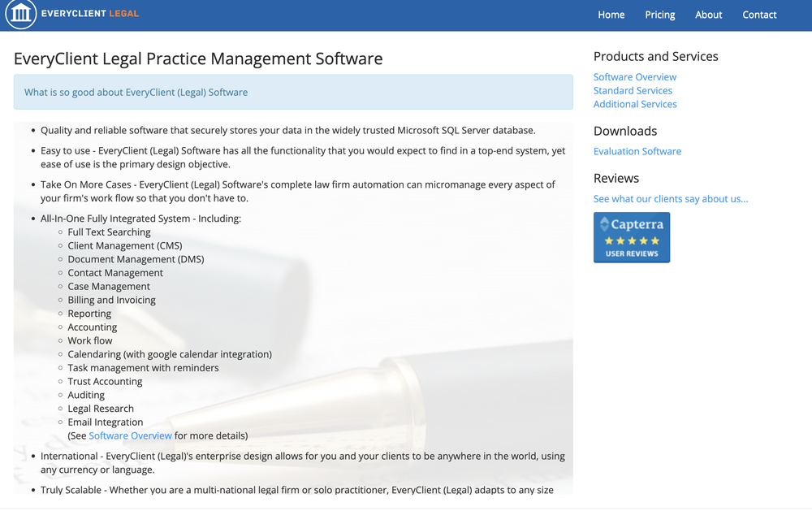Screen dimensions: 812x511
Task: Go to the Home menu item
Action: point(611,15)
